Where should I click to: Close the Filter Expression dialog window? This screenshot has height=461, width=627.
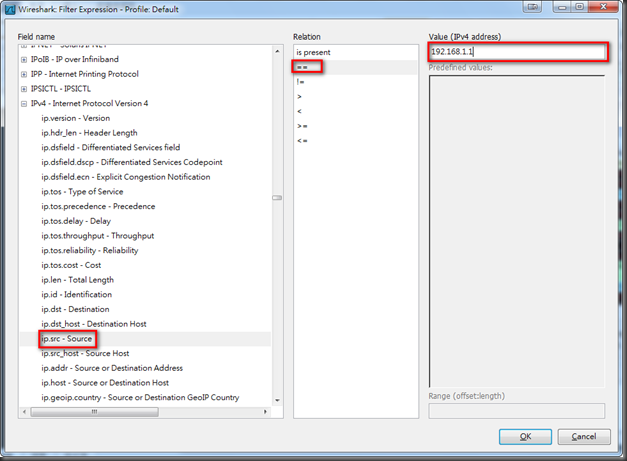click(x=604, y=7)
